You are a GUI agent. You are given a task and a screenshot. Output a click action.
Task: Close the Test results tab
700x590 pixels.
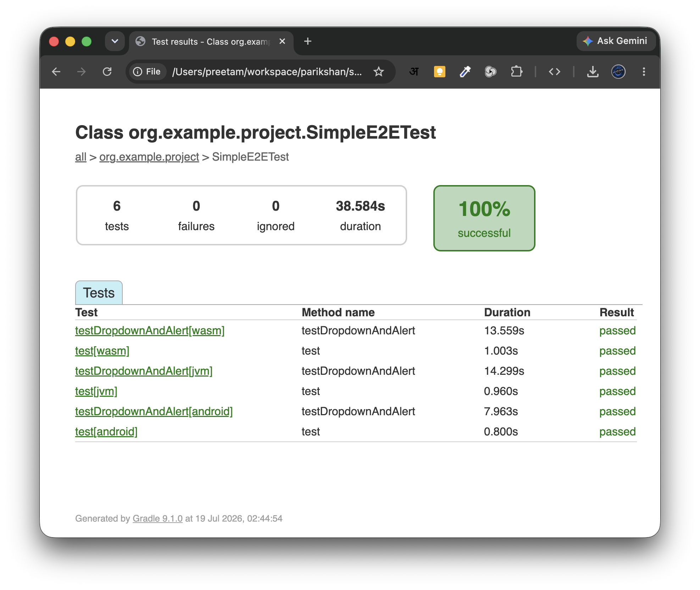[x=282, y=41]
